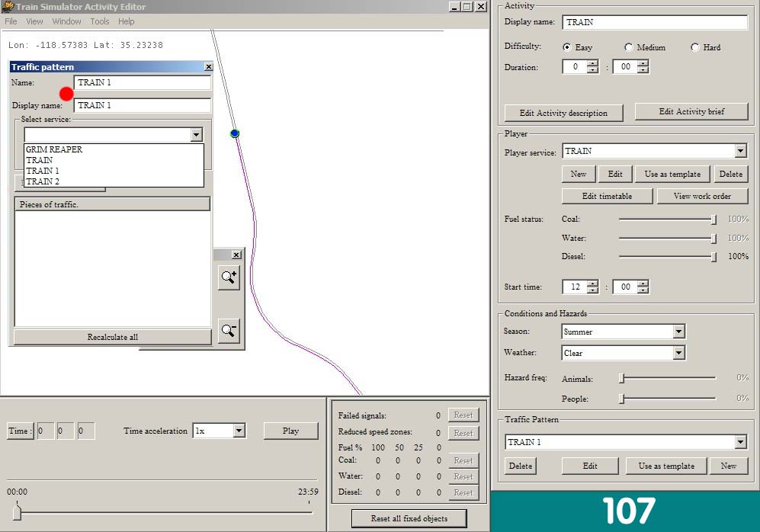Click the Start time hours field

coord(576,287)
